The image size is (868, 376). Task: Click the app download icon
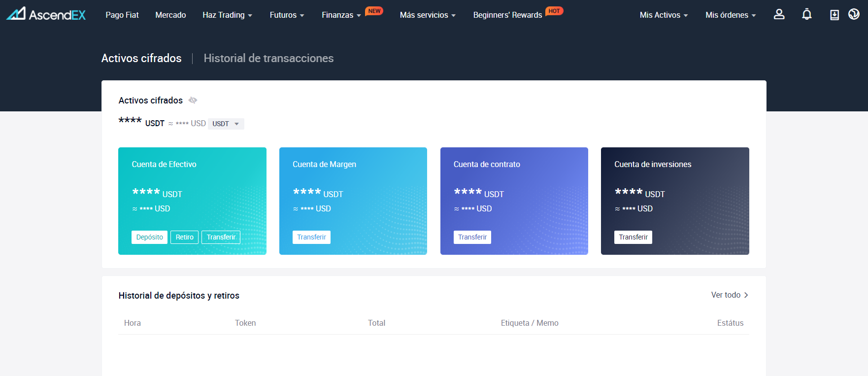coord(834,15)
